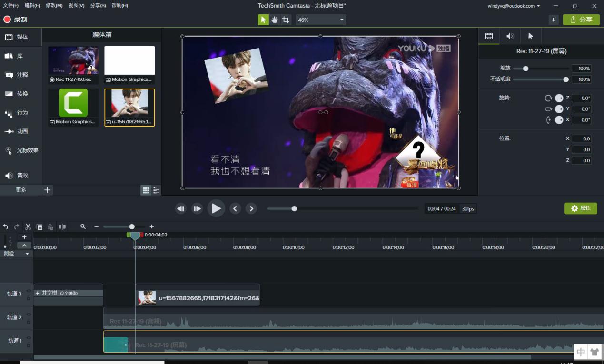
Task: Open the 注释 annotations panel
Action: coord(17,75)
